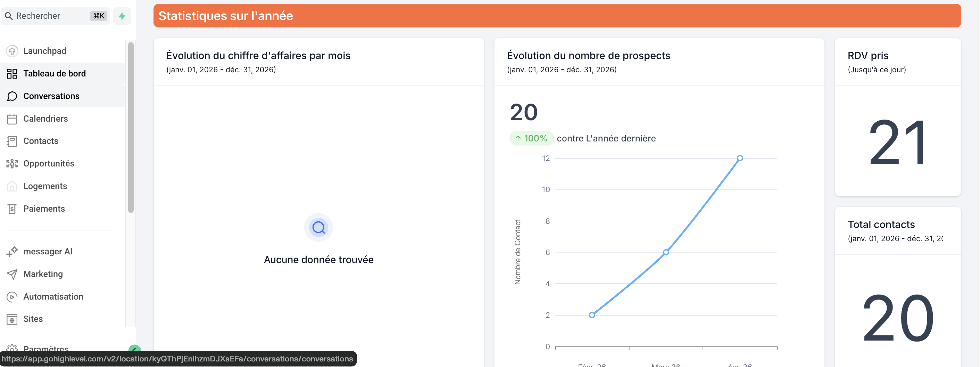Click the Paiements receipt icon

tap(12, 209)
